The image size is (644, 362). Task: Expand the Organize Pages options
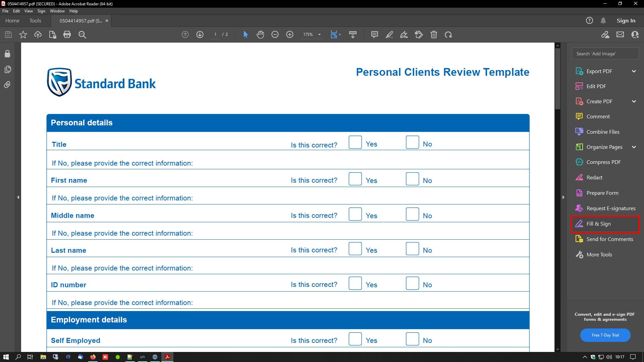point(634,147)
